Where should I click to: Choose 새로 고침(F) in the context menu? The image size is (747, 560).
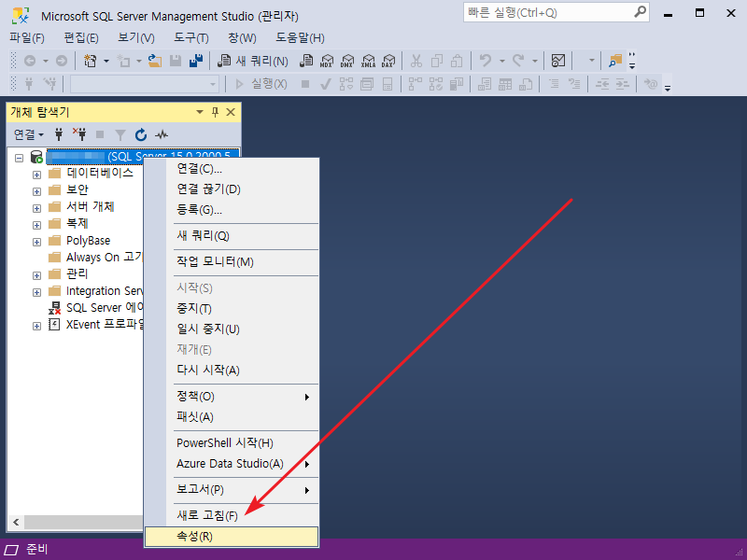pyautogui.click(x=232, y=515)
